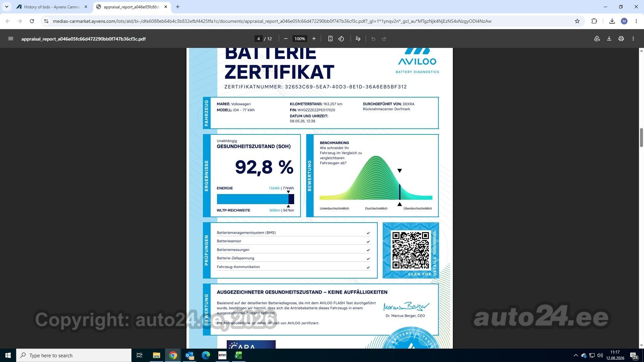Expand the tab search dropdown
Screen dimensions: 644x362
pos(7,7)
